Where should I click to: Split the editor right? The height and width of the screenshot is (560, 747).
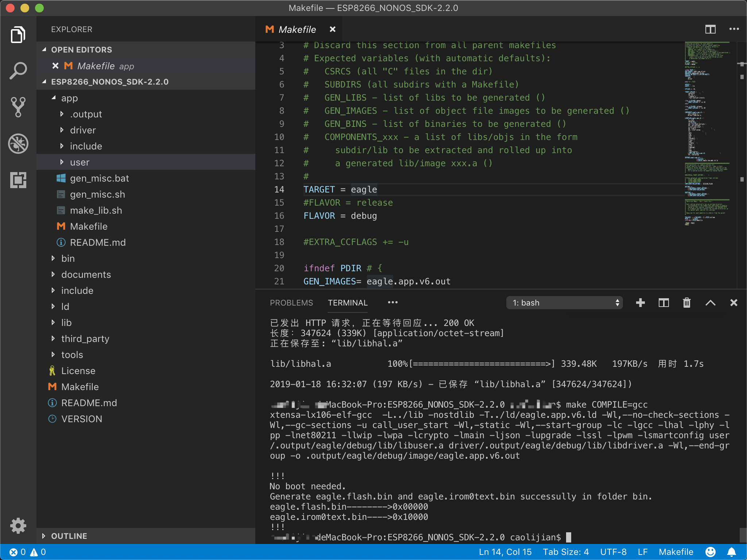(710, 29)
